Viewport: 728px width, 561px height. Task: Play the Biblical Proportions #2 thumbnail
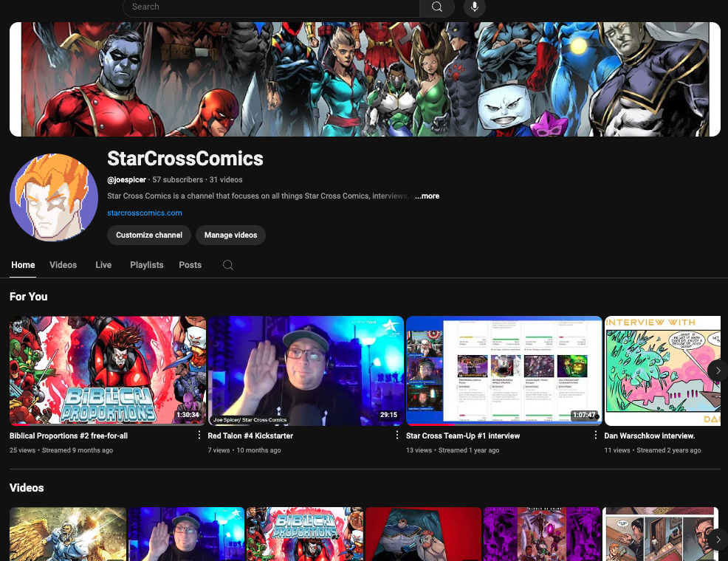point(108,371)
